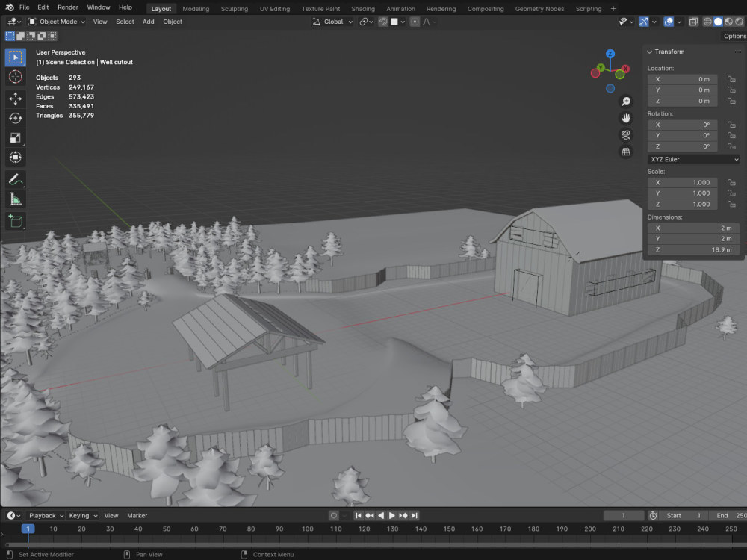Viewport: 747px width, 560px height.
Task: Toggle the camera view icon
Action: click(x=625, y=134)
